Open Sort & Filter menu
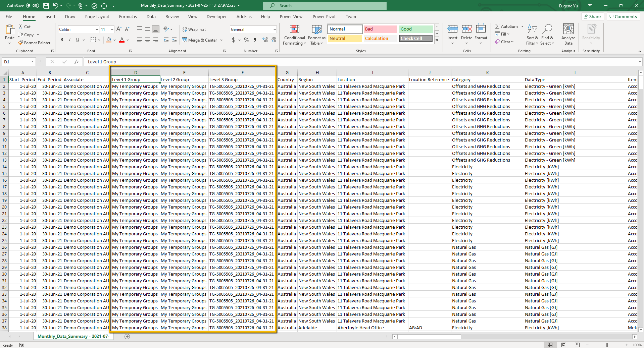This screenshot has width=644, height=348. pyautogui.click(x=532, y=35)
